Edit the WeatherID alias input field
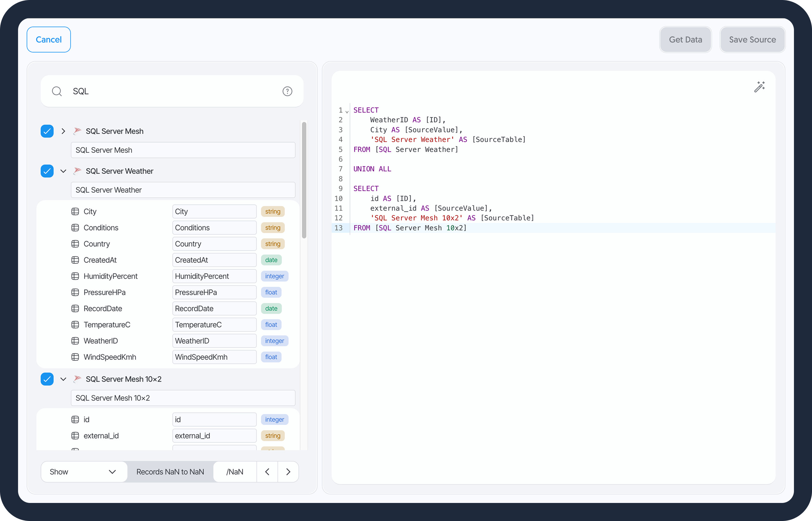 pos(214,341)
